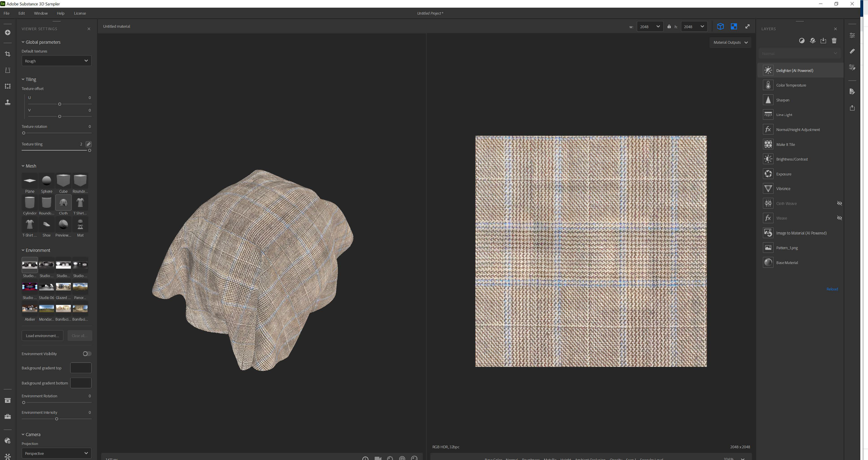Click the lock aspect ratio icon

click(669, 26)
